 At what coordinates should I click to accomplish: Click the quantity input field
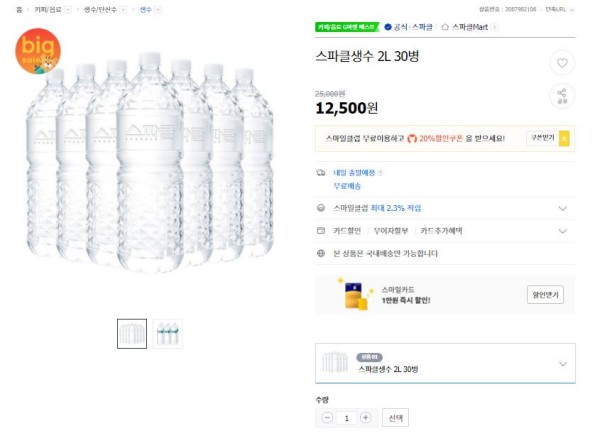pos(347,418)
